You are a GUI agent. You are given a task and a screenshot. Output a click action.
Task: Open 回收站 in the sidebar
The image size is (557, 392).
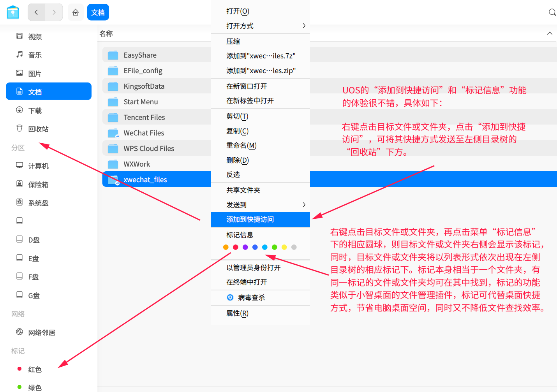pos(49,129)
